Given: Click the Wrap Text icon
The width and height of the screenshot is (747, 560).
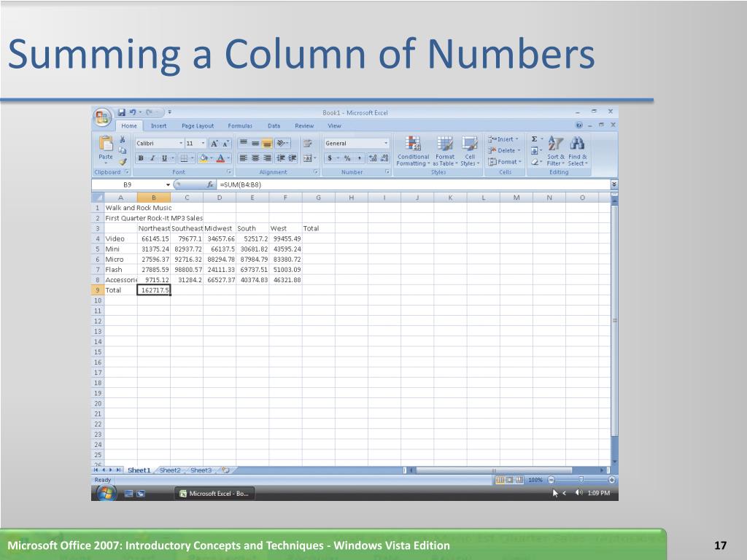Looking at the screenshot, I should 308,144.
